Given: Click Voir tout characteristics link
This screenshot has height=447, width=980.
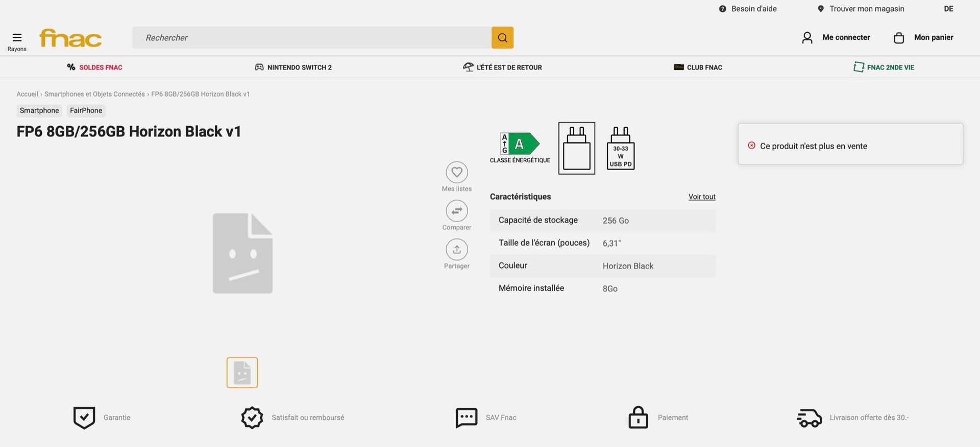Looking at the screenshot, I should click(702, 197).
